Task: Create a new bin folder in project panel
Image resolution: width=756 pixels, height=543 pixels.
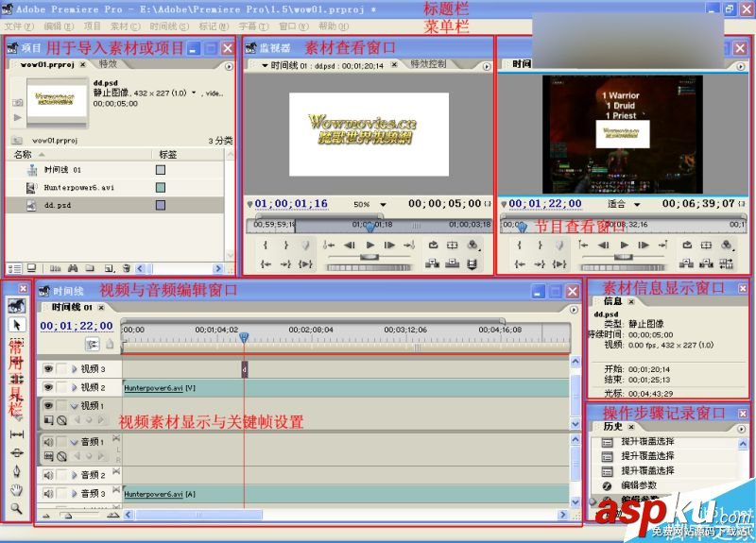Action: (90, 268)
